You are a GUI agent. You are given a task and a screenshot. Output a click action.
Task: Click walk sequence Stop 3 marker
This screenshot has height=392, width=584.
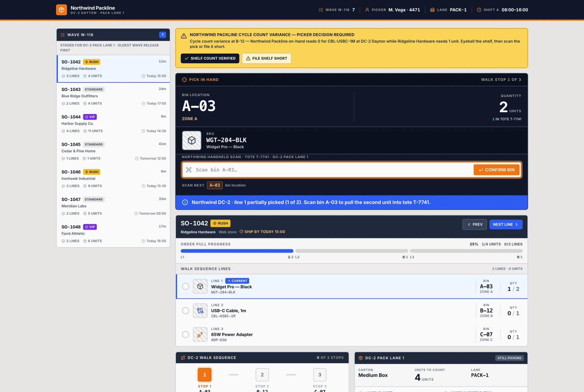point(320,375)
